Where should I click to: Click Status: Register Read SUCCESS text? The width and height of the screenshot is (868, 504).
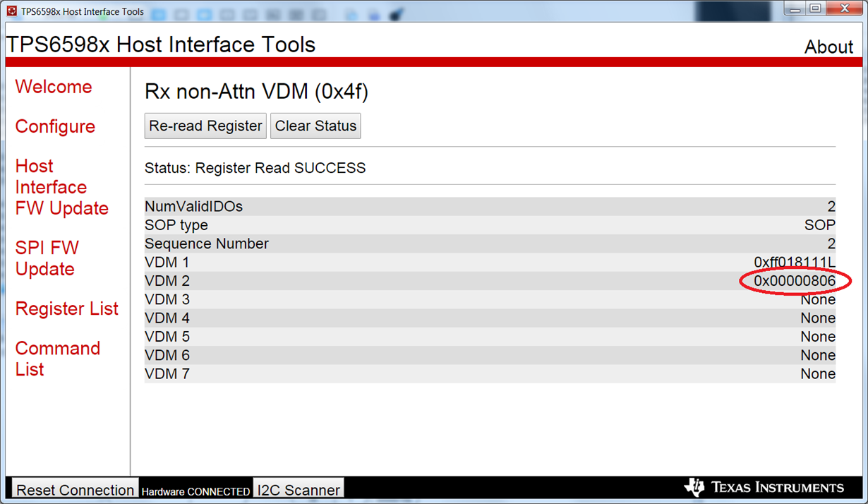coord(255,168)
